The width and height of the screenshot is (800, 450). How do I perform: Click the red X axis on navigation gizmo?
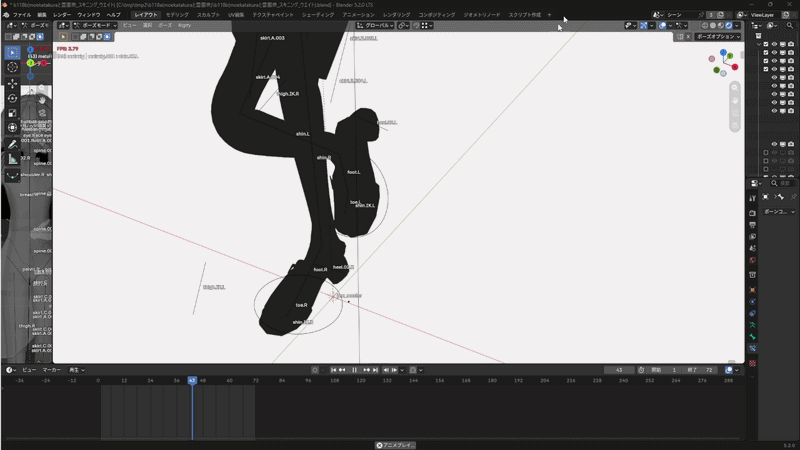pos(735,67)
